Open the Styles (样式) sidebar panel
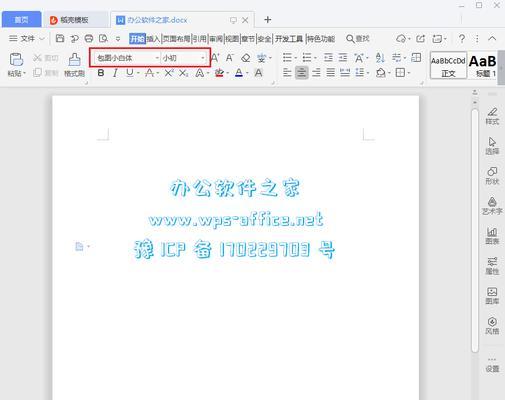Viewport: 505px width, 400px height. click(492, 116)
